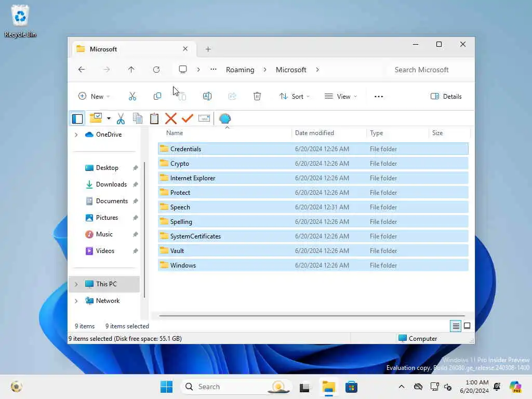Click the Copy icon in command bar
The width and height of the screenshot is (532, 399).
[x=157, y=96]
